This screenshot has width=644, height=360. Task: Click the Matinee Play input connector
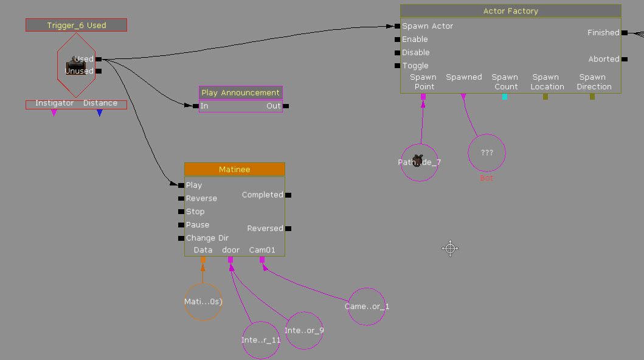pos(181,185)
